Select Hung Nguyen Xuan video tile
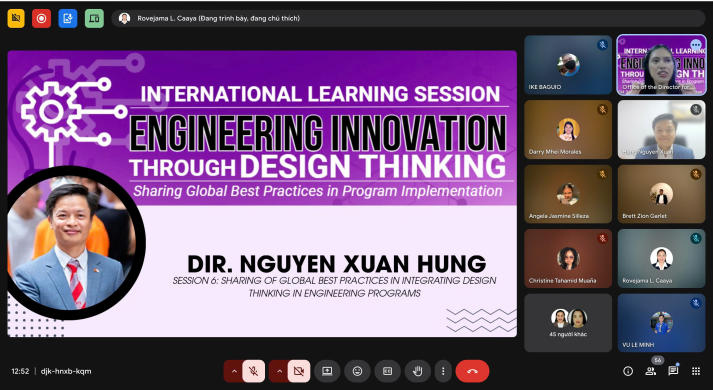This screenshot has height=390, width=713. pos(662,130)
